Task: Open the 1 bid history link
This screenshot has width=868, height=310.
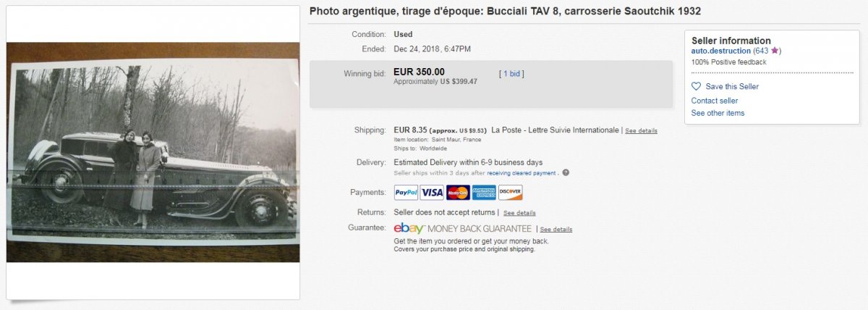Action: pyautogui.click(x=511, y=73)
